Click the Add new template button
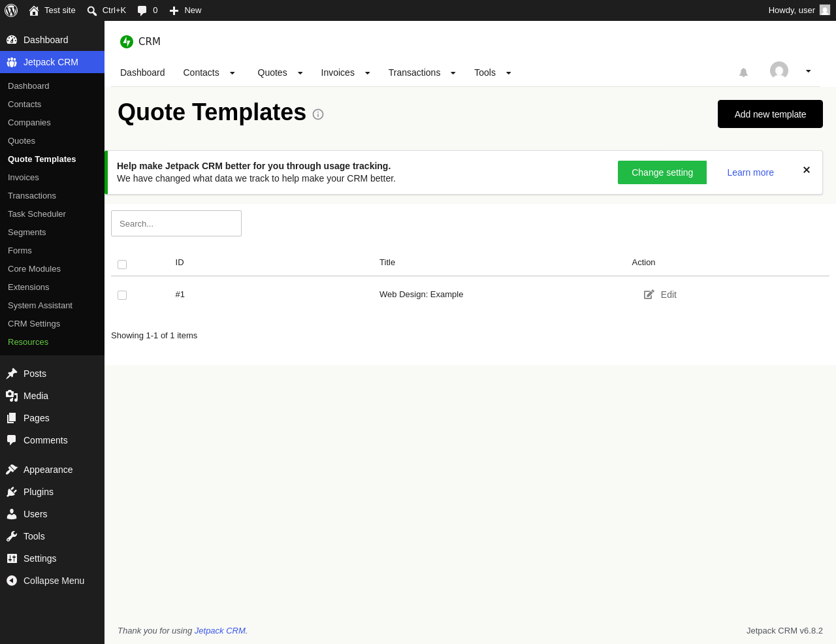The image size is (836, 644). 770,114
